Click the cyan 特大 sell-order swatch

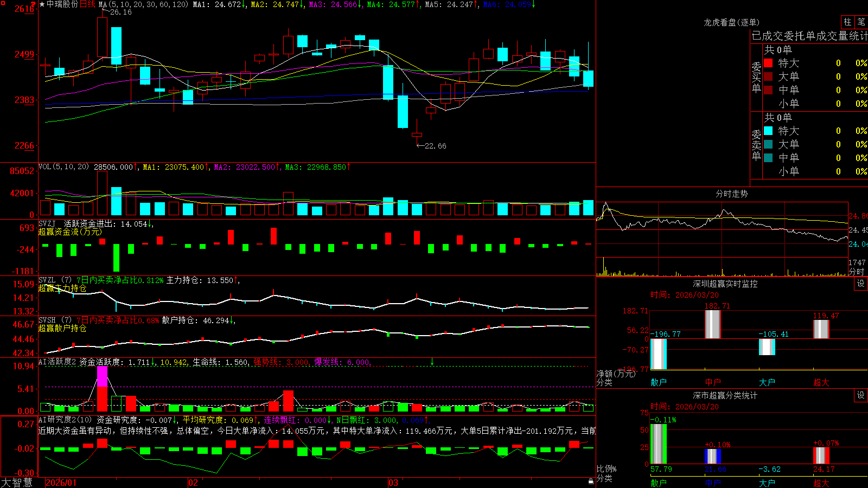pyautogui.click(x=768, y=131)
